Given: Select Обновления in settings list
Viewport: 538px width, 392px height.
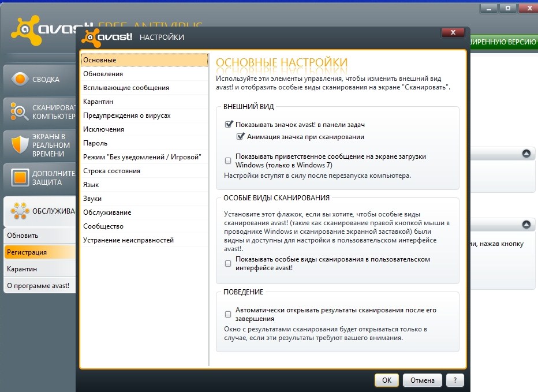Looking at the screenshot, I should coord(103,74).
